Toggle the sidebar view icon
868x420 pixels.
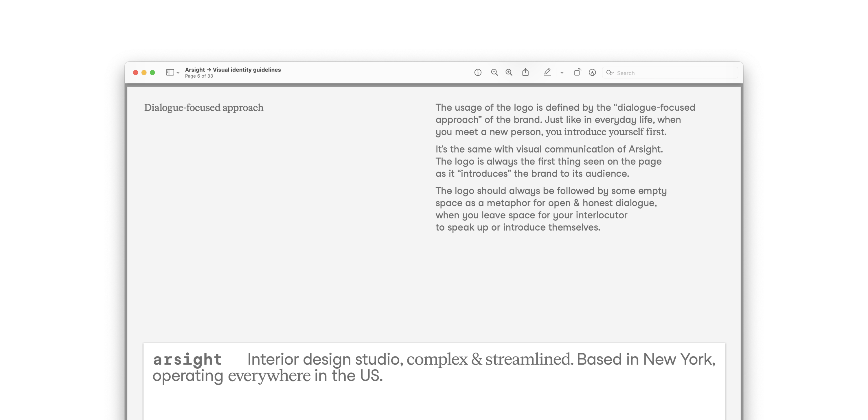[170, 72]
